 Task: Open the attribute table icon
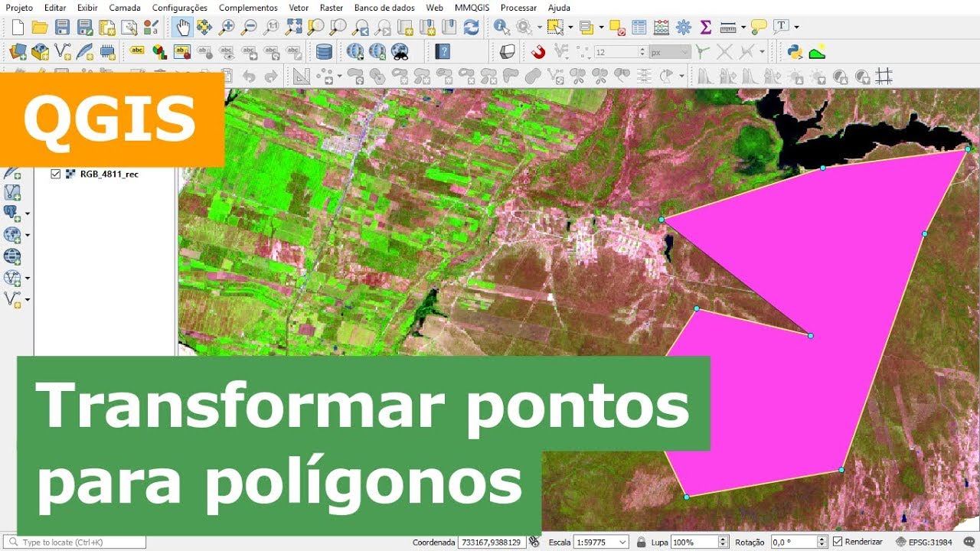click(x=639, y=28)
